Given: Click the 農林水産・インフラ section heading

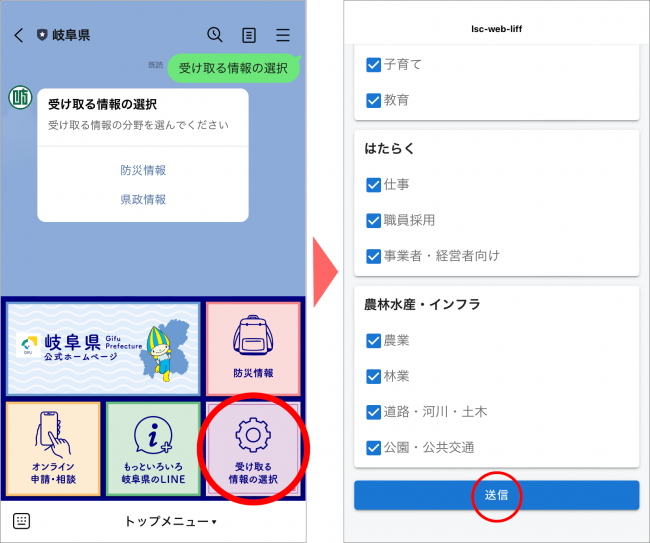Looking at the screenshot, I should pyautogui.click(x=422, y=304).
